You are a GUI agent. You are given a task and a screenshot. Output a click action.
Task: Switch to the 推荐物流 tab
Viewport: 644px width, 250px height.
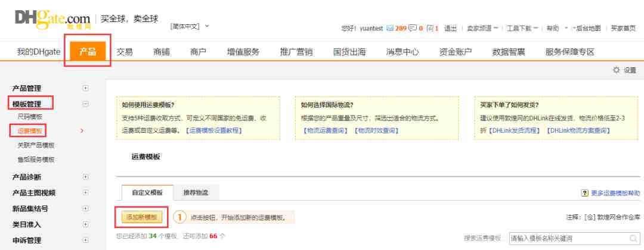tap(196, 193)
